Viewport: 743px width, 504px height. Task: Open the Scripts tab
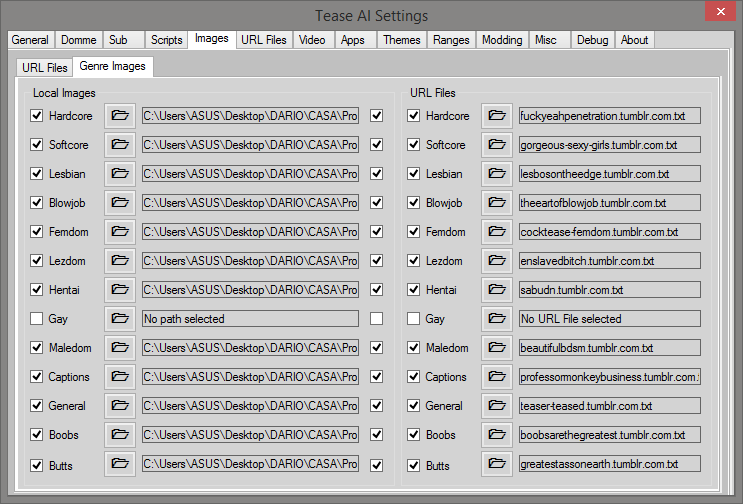click(x=167, y=40)
